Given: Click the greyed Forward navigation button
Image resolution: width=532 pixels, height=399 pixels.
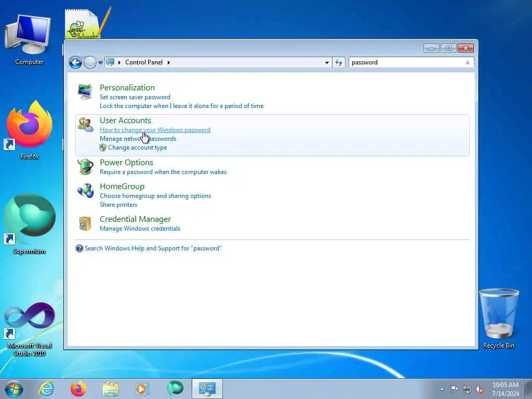Looking at the screenshot, I should (90, 62).
